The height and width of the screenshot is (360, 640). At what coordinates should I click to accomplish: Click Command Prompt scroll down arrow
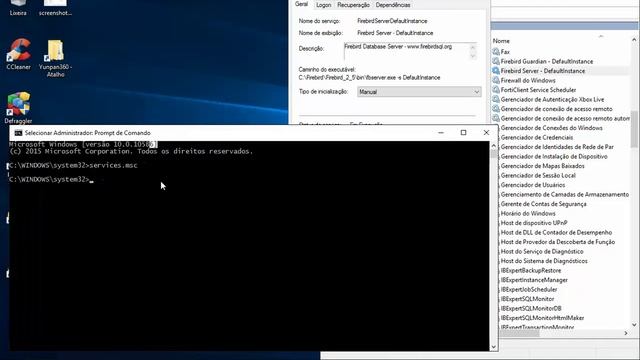point(493,347)
